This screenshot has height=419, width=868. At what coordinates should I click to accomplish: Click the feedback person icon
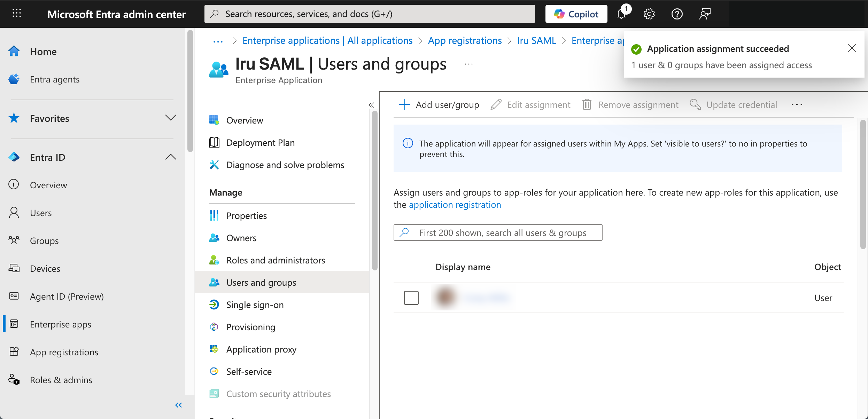[x=705, y=14]
